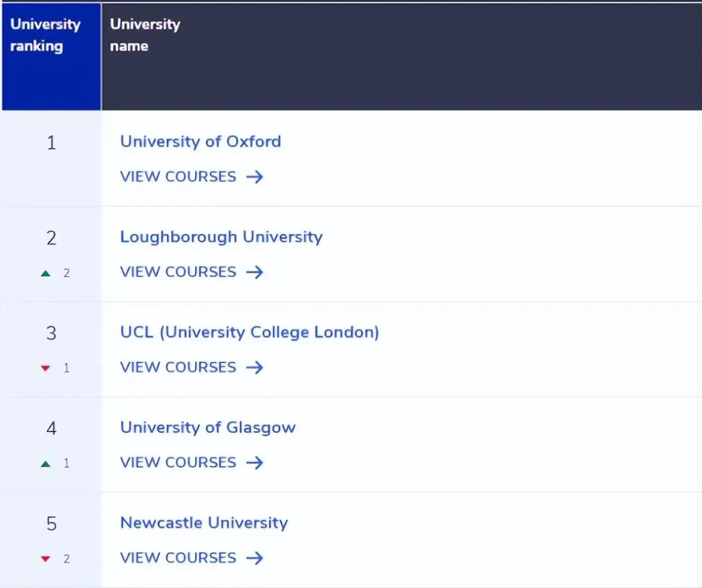Click the green up-triangle under ranking 4
Screen dimensions: 702x588
tap(45, 463)
